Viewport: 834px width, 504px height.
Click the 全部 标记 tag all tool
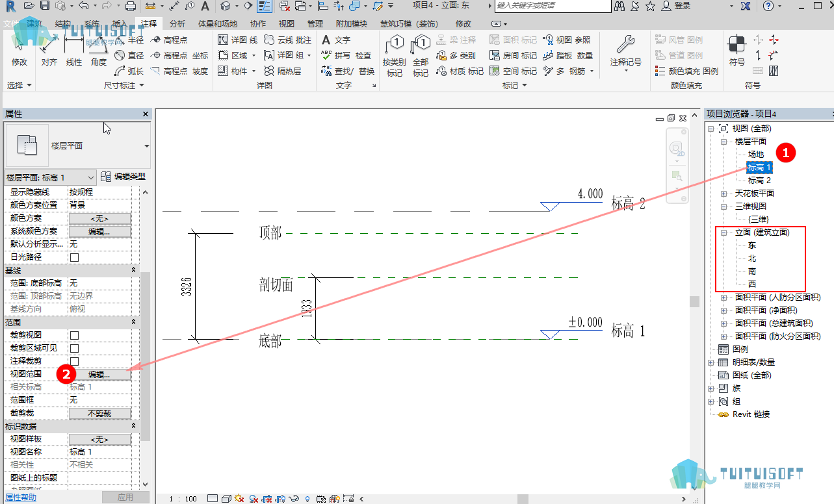pos(421,56)
